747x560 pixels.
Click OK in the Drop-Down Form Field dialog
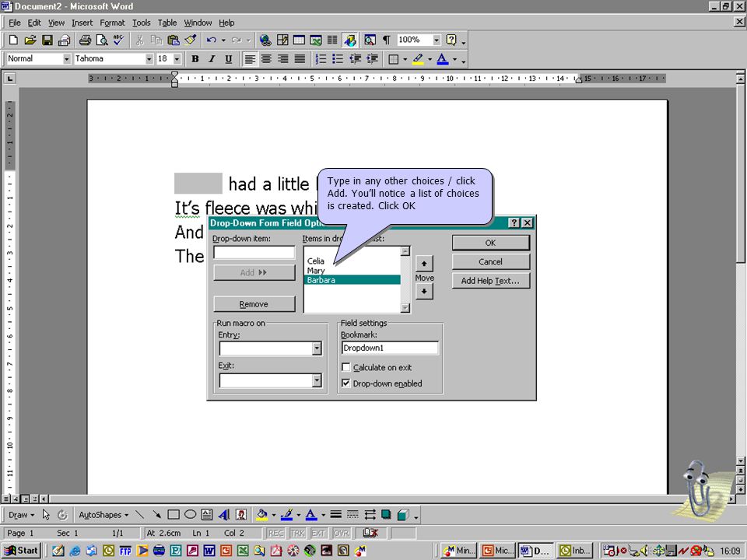[491, 243]
